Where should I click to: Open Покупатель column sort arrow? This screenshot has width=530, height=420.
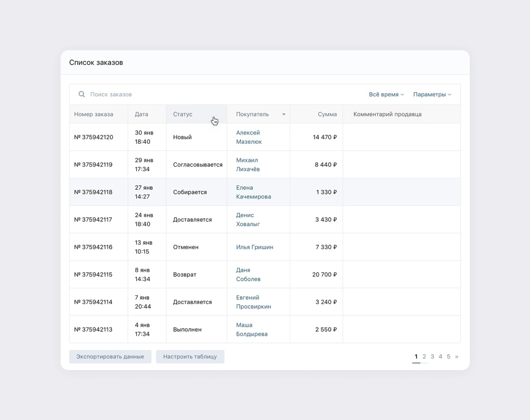(x=284, y=114)
